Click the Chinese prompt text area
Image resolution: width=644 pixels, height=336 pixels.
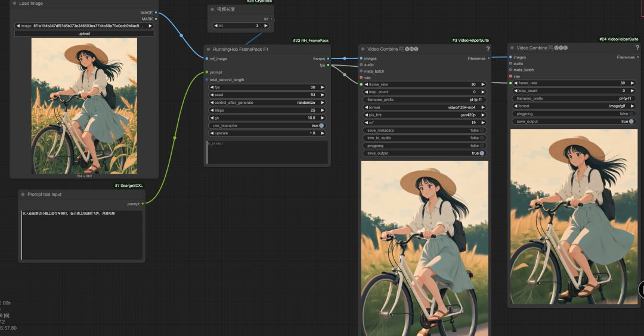tap(82, 235)
